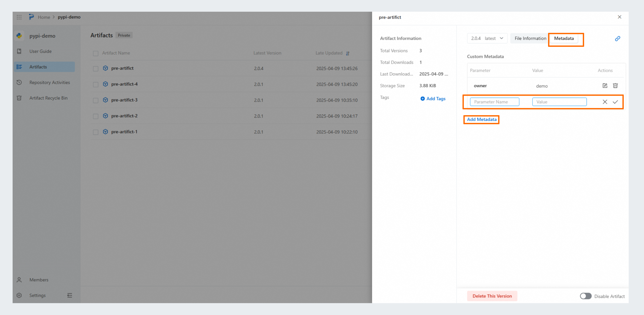Screen dimensions: 644x315
Task: Click the blue plus Add Tags icon
Action: click(x=422, y=99)
